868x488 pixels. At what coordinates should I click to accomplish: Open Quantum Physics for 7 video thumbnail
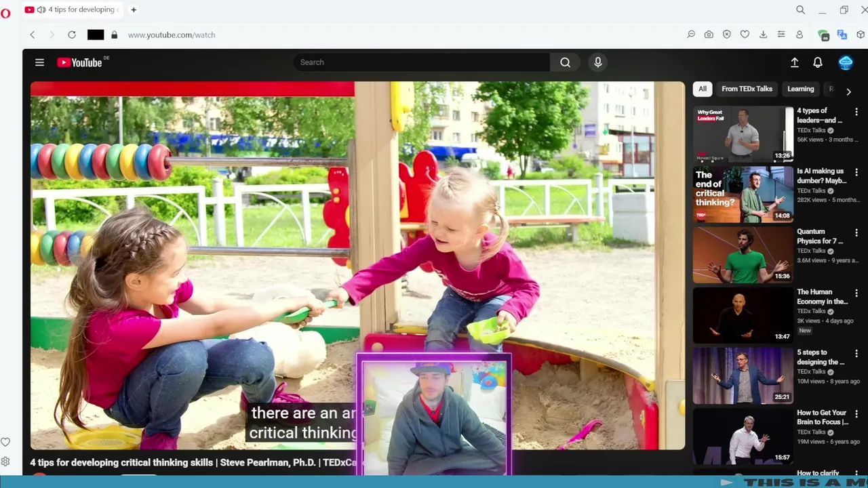point(743,254)
